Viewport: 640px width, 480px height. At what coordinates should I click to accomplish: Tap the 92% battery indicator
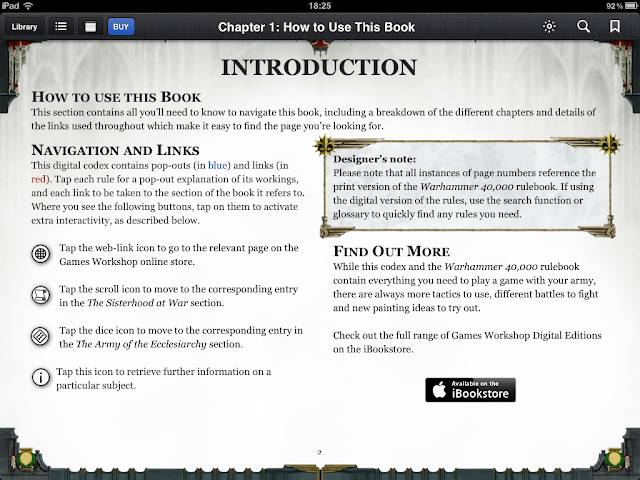point(622,6)
